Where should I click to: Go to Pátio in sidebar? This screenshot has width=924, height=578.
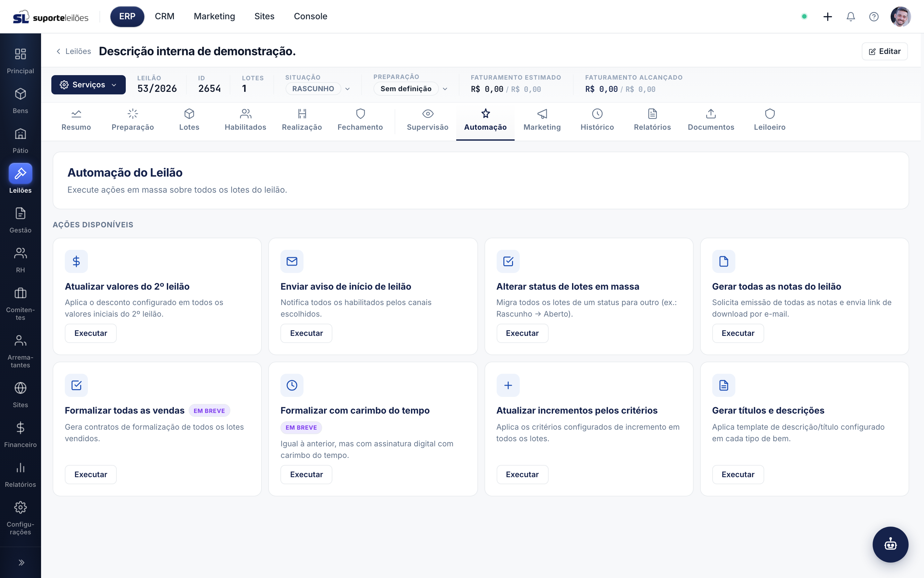pyautogui.click(x=20, y=140)
